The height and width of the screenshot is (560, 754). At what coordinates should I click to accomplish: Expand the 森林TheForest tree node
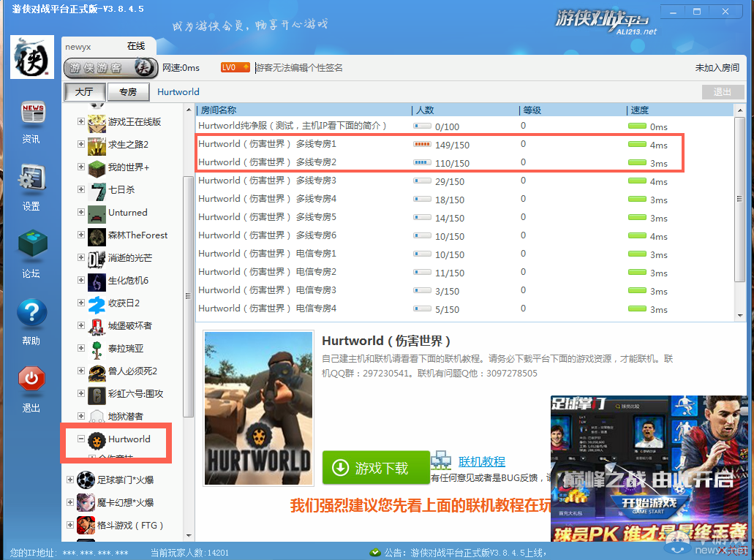[80, 235]
